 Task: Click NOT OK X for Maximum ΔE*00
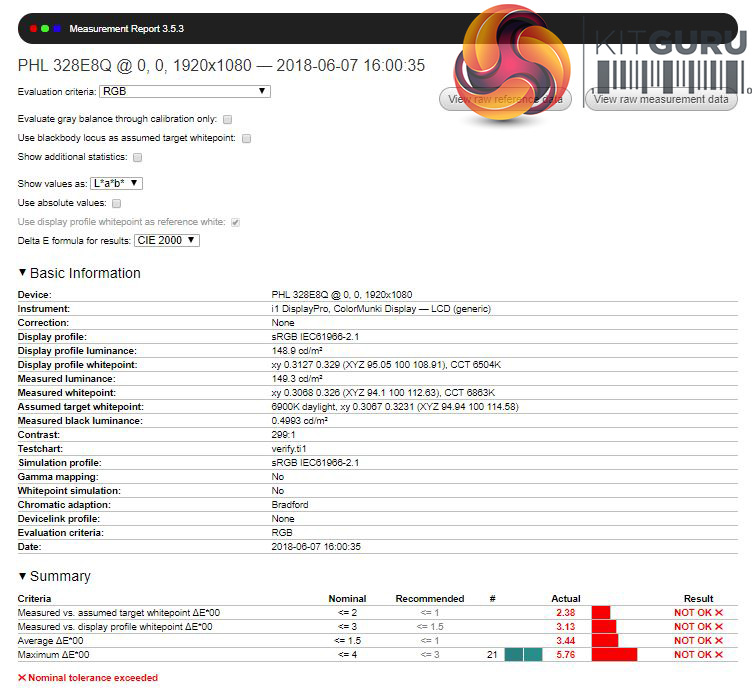point(698,655)
